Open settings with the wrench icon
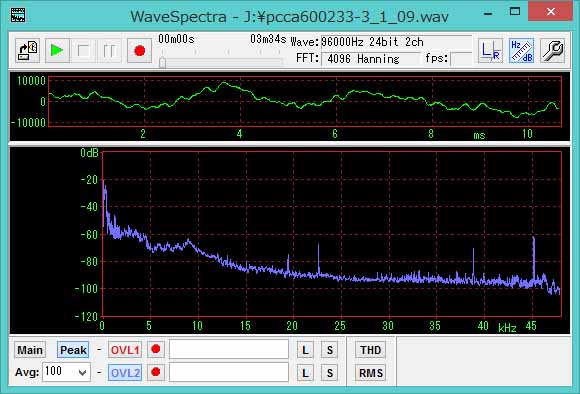This screenshot has height=394, width=580. coord(552,50)
